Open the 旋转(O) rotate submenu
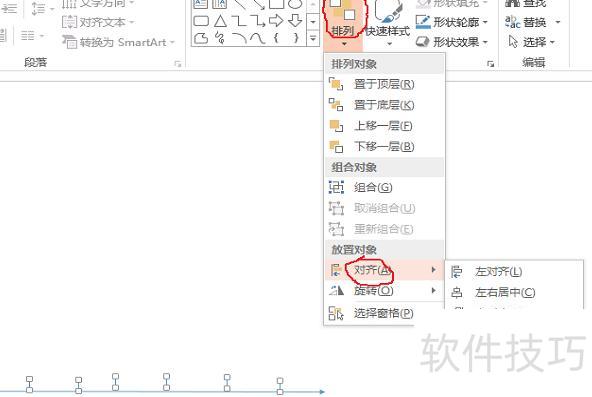592x397 pixels. coord(384,291)
